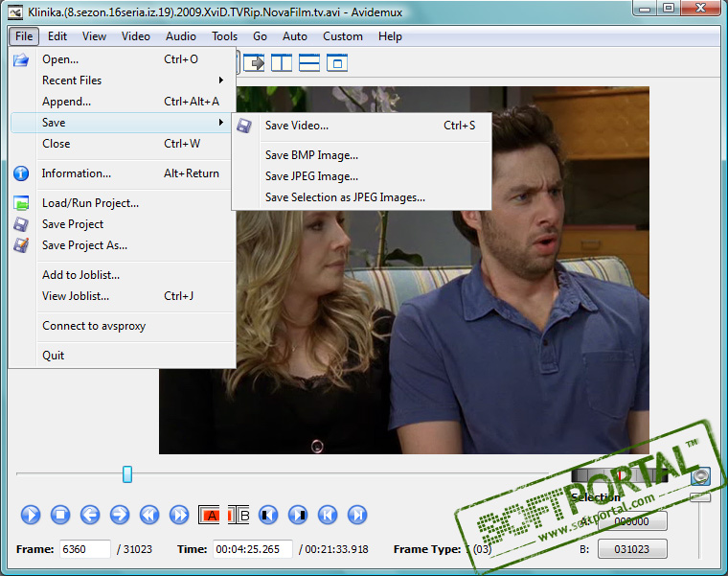Viewport: 728px width, 576px height.
Task: Open the Edit menu
Action: [x=57, y=36]
